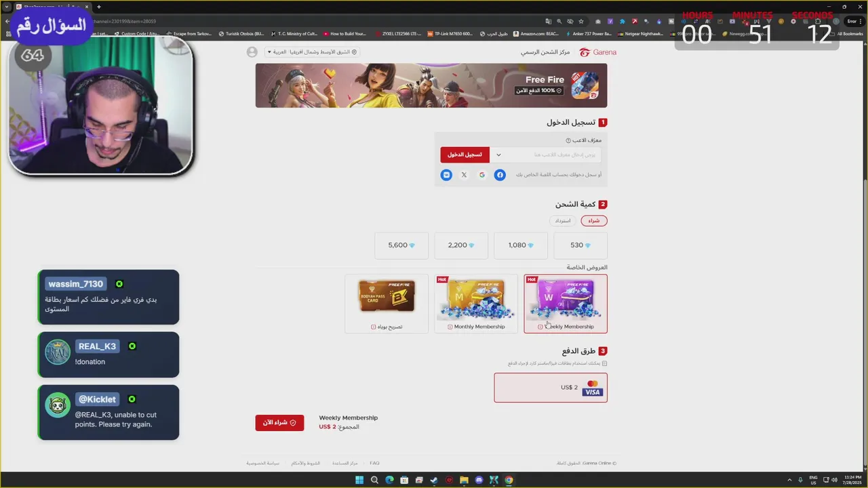This screenshot has width=868, height=488.
Task: Open the FAQ footer link
Action: coord(374,464)
